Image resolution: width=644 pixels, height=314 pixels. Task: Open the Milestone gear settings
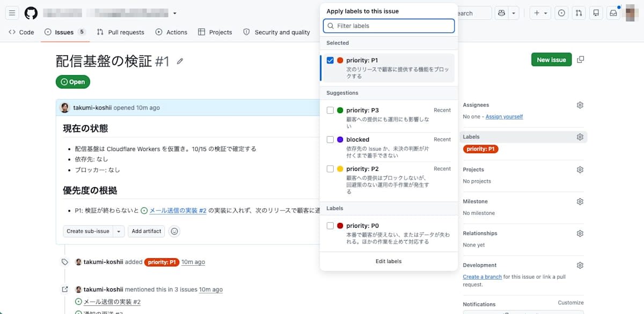[x=580, y=201]
